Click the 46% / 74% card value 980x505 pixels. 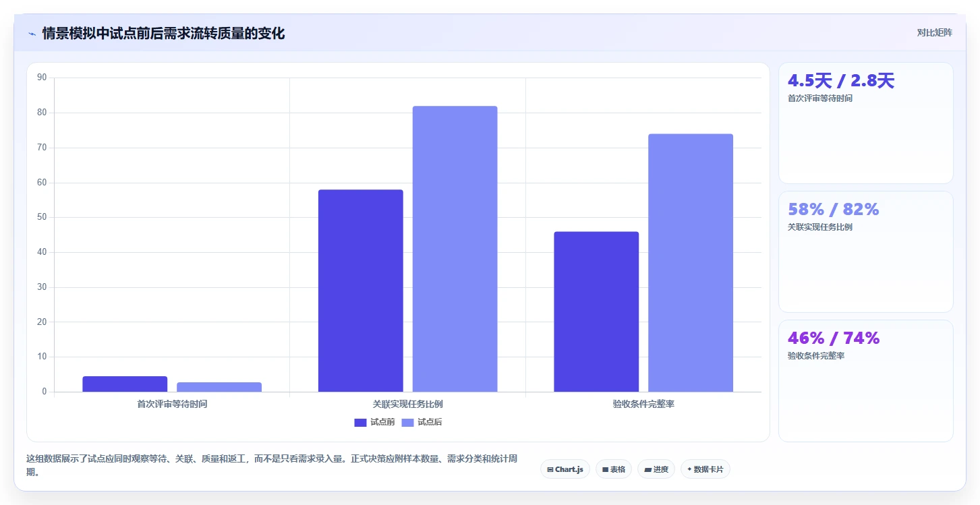coord(834,338)
